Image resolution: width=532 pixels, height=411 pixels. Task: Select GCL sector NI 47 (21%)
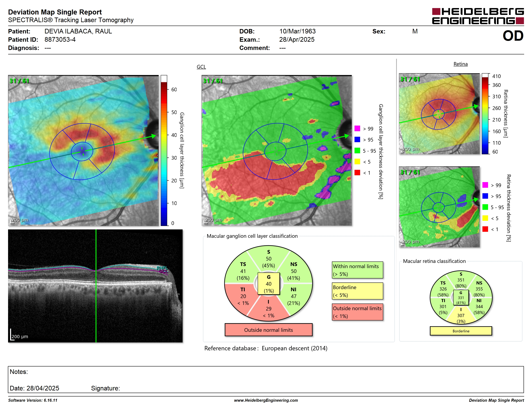click(x=294, y=296)
